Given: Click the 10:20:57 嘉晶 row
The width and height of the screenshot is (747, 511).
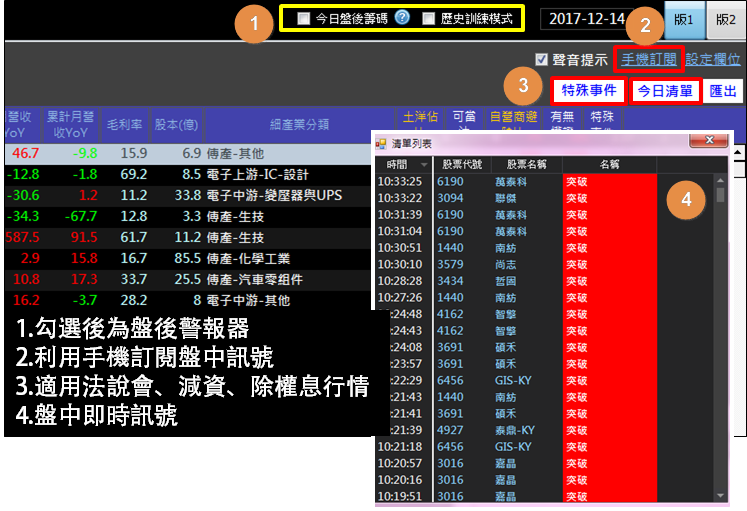Looking at the screenshot, I should click(545, 463).
